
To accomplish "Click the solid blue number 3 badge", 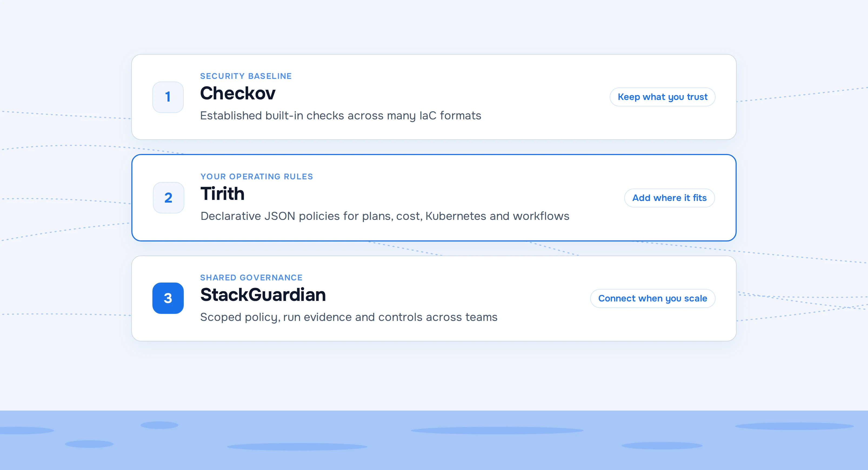I will (x=168, y=298).
